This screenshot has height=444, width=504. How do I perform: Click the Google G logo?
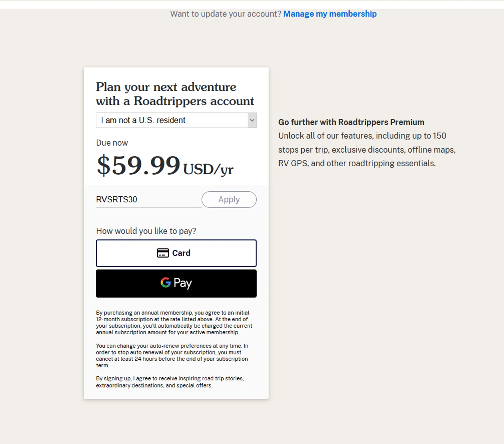(x=166, y=283)
